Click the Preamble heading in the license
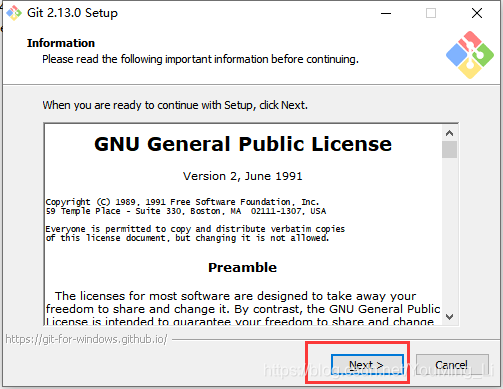The height and width of the screenshot is (389, 503). [x=243, y=267]
